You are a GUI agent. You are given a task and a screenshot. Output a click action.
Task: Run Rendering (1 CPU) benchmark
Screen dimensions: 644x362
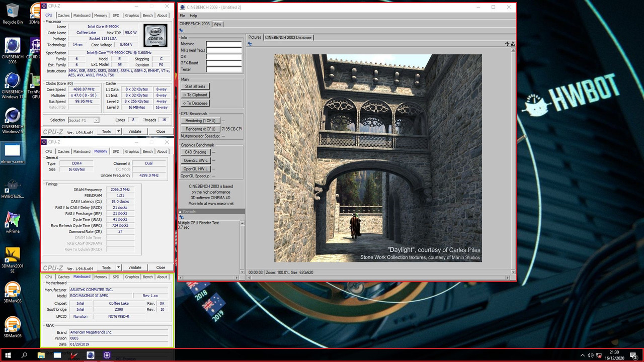200,121
